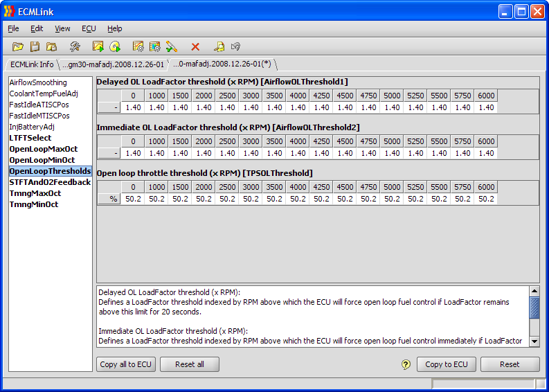Switch to the ECMLink Info tab
The width and height of the screenshot is (549, 392).
point(32,64)
